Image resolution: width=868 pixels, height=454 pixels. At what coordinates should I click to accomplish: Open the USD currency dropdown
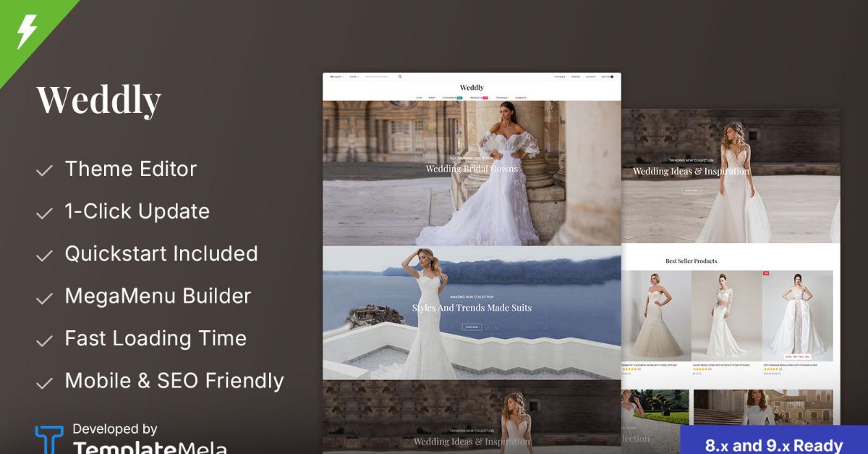354,76
